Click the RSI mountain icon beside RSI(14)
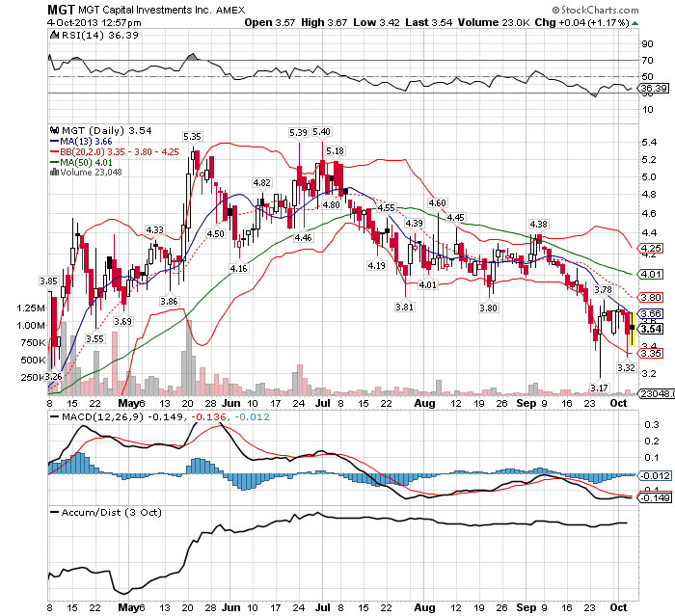This screenshot has width=675, height=616. pyautogui.click(x=54, y=35)
